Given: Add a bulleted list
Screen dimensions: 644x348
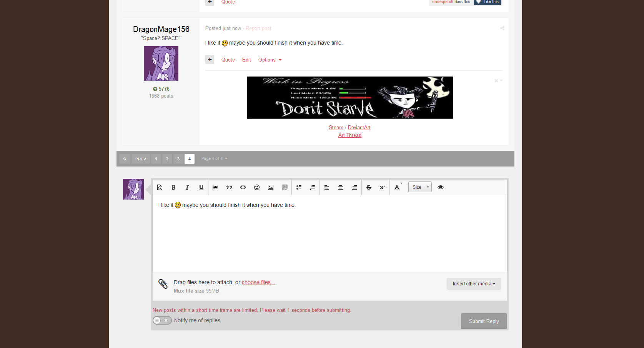Looking at the screenshot, I should coord(299,187).
